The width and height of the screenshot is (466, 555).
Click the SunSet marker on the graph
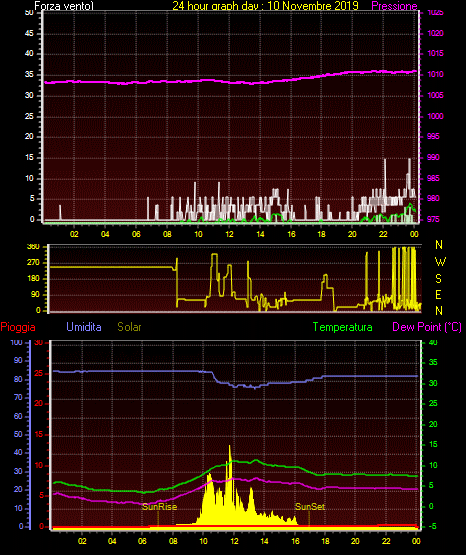[310, 507]
